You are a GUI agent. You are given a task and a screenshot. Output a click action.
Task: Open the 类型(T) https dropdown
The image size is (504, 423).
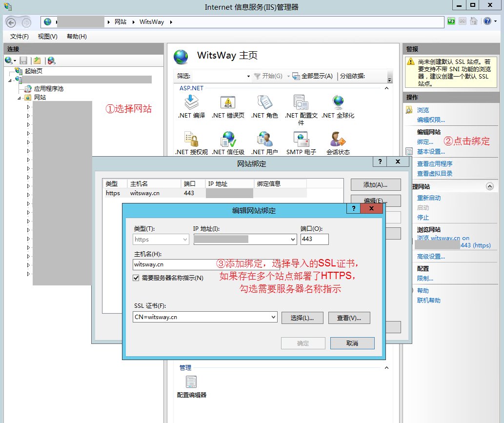[161, 240]
